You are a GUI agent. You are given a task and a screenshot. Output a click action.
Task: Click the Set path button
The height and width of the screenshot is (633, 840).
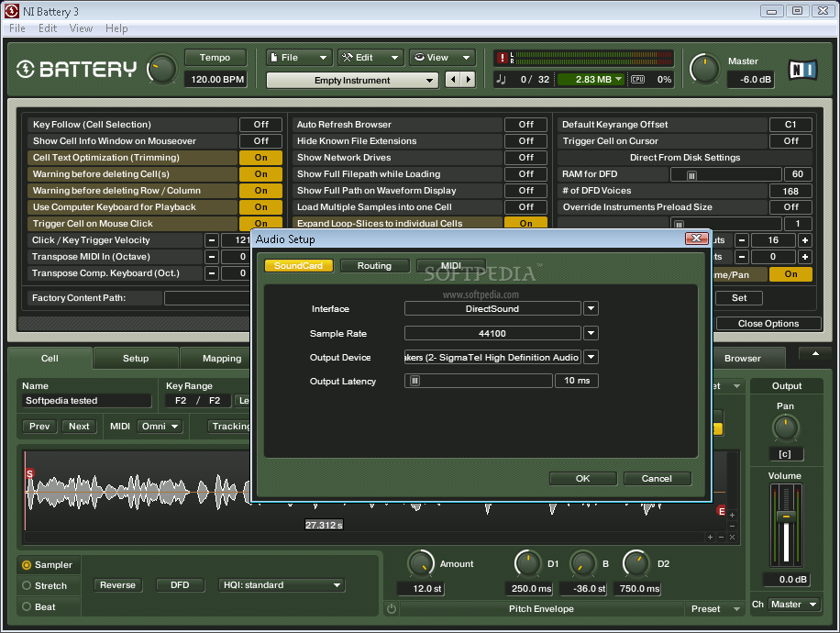click(739, 298)
